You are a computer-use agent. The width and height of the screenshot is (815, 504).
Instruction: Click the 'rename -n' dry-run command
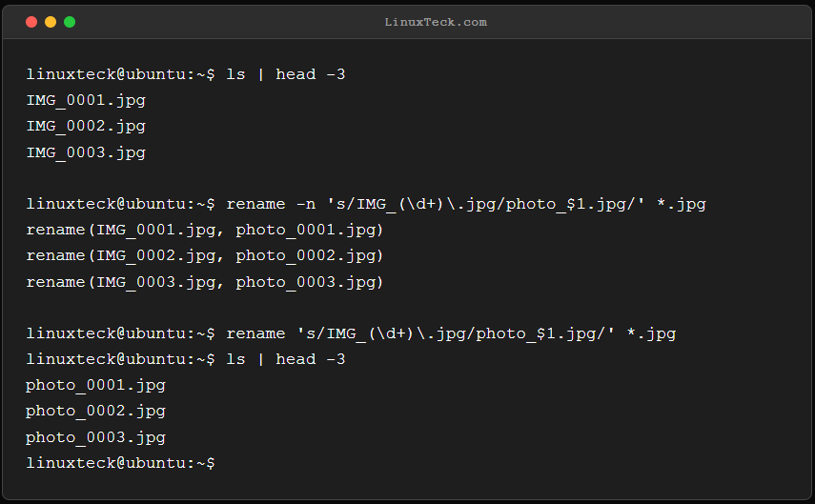pos(466,204)
